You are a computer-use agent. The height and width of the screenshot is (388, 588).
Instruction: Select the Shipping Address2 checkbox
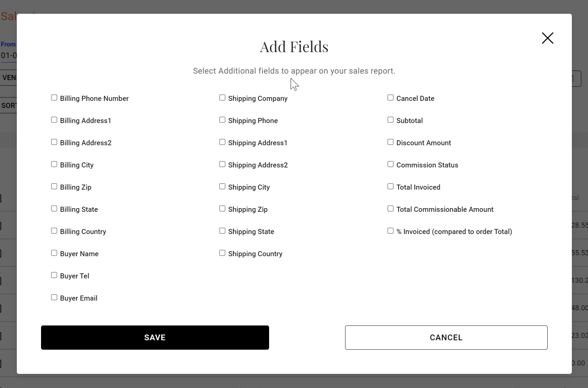[x=222, y=164]
